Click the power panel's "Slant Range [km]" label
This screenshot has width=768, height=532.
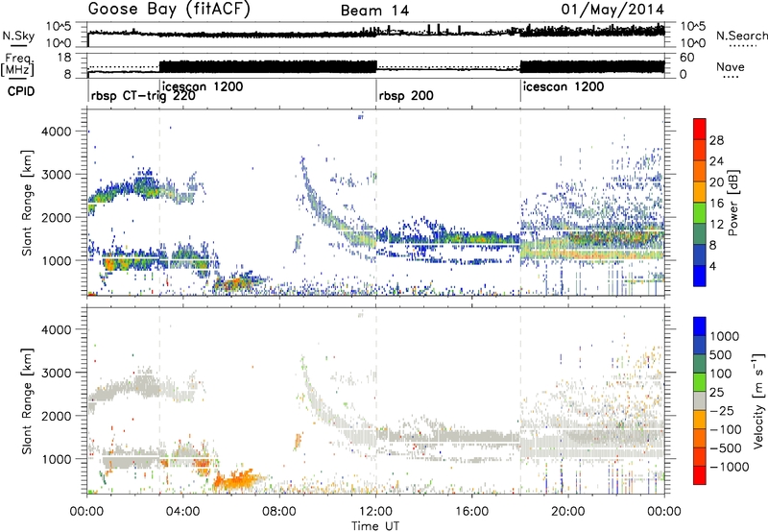tap(27, 203)
